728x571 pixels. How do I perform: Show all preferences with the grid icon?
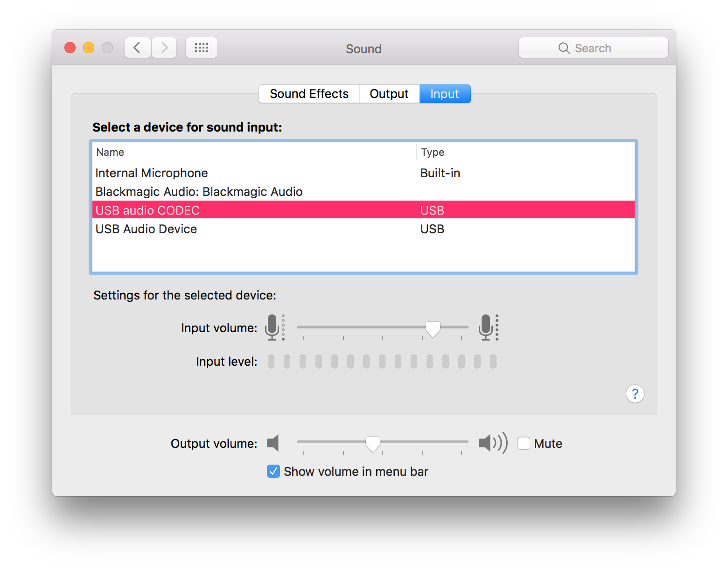click(x=202, y=48)
